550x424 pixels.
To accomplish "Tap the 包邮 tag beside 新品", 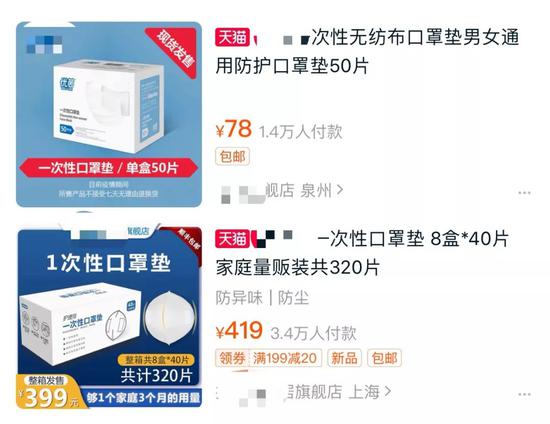I will pos(384,358).
